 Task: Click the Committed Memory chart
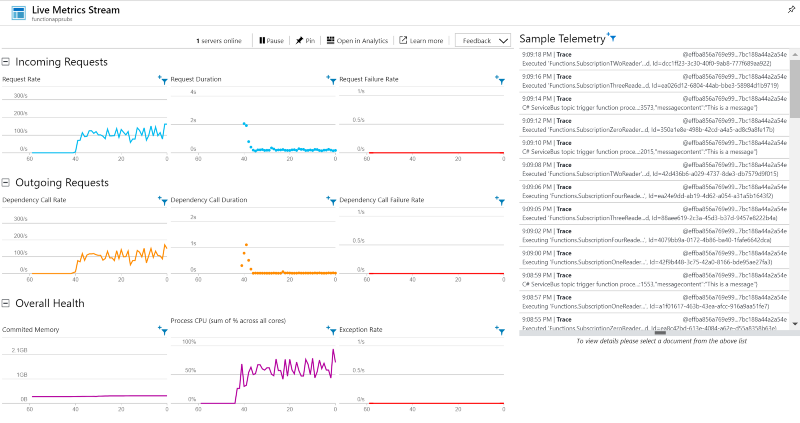click(85, 374)
